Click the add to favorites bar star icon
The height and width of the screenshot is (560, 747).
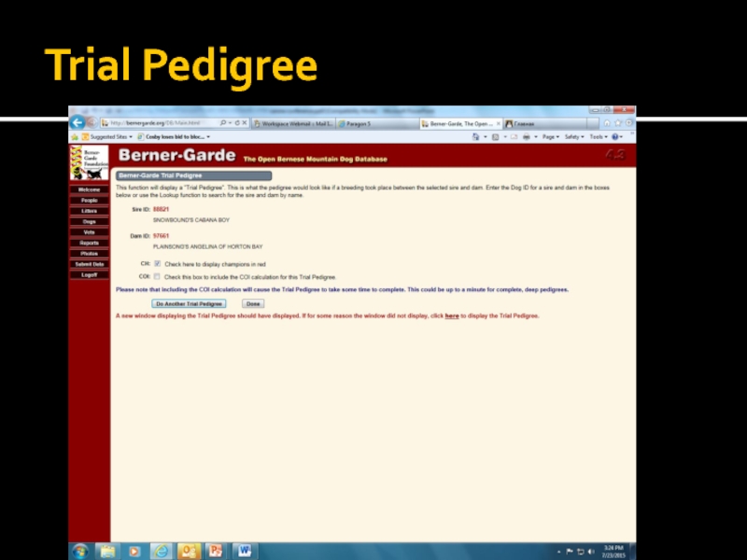coord(75,137)
